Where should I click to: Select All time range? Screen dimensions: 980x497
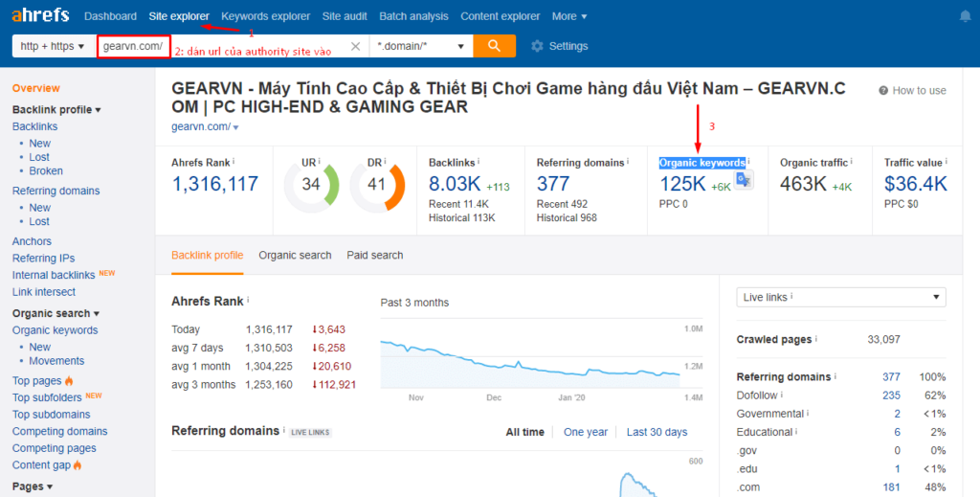tap(525, 432)
